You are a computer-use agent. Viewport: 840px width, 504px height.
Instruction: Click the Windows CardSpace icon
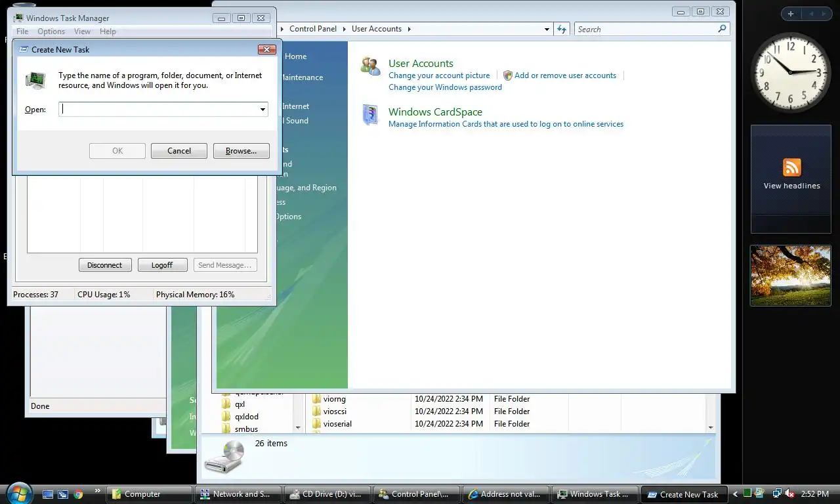tap(371, 115)
